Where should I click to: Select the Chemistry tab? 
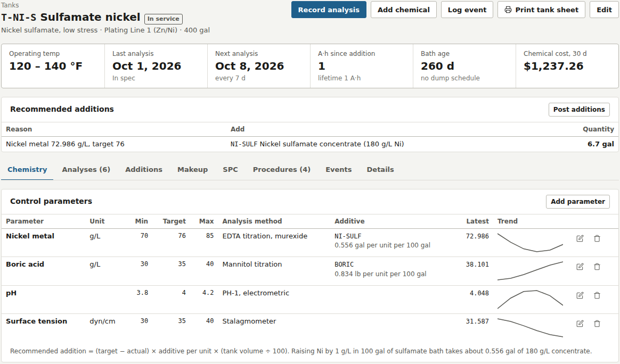[x=27, y=170]
